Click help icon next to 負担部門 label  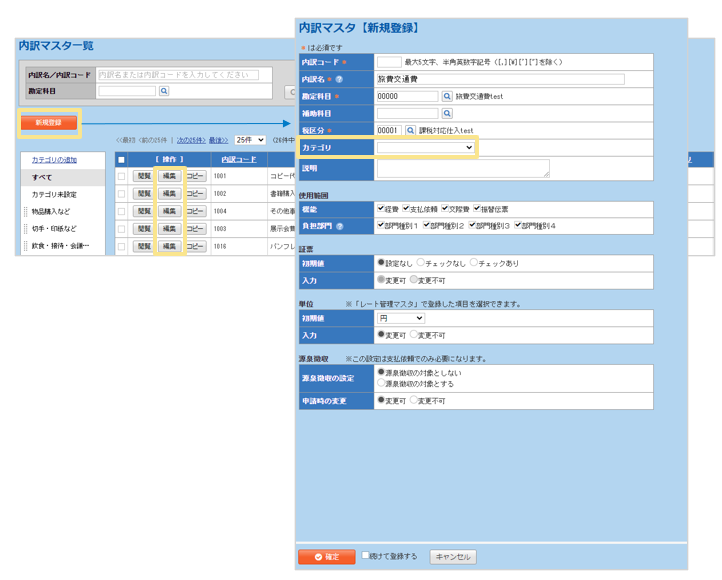click(x=341, y=227)
